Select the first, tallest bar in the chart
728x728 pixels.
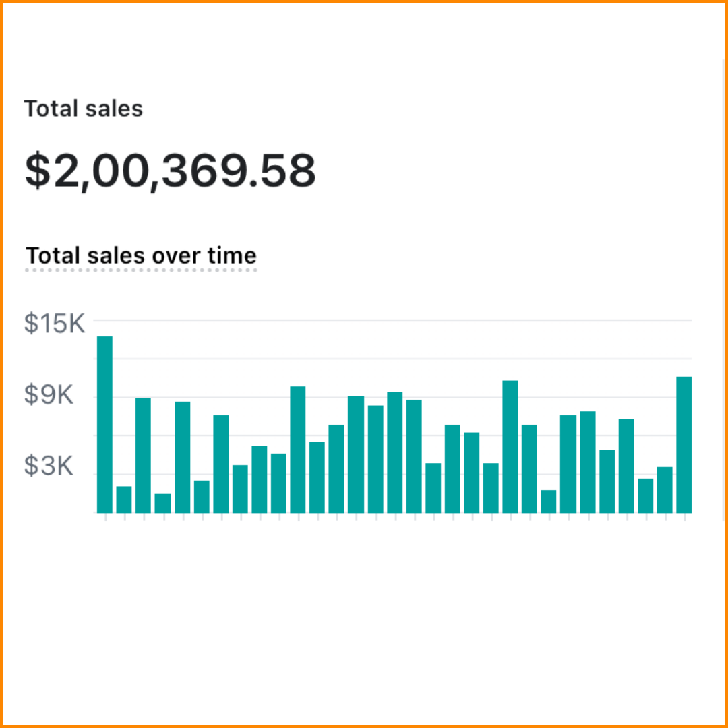(x=104, y=425)
